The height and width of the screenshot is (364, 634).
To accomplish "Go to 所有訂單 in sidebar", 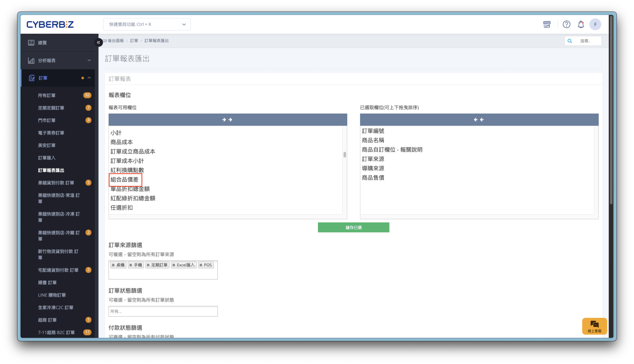I will click(47, 95).
